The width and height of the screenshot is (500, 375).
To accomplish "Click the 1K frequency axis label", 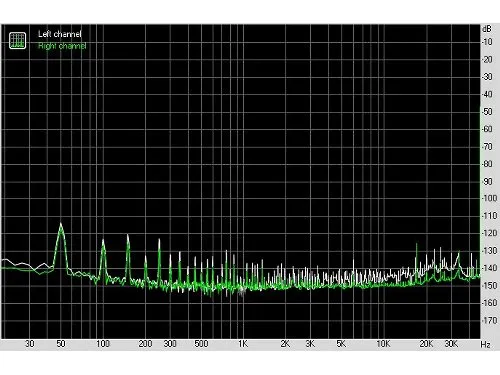I will coord(243,344).
